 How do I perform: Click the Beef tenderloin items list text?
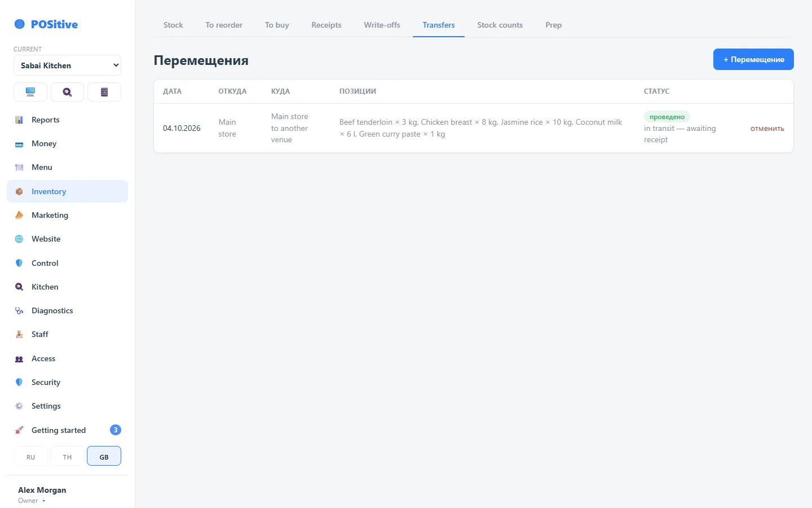480,128
